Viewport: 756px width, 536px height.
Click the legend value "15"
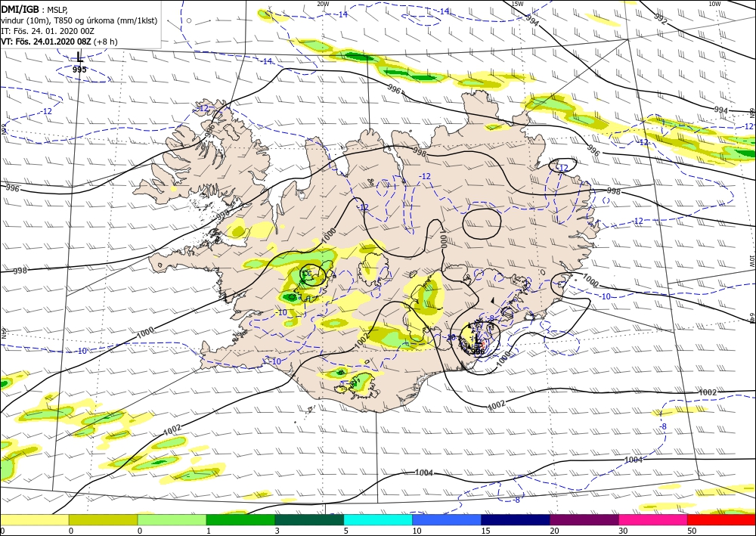point(485,531)
